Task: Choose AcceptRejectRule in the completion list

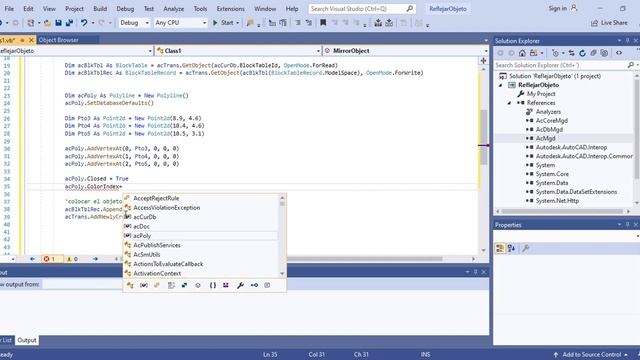Action: [201, 198]
